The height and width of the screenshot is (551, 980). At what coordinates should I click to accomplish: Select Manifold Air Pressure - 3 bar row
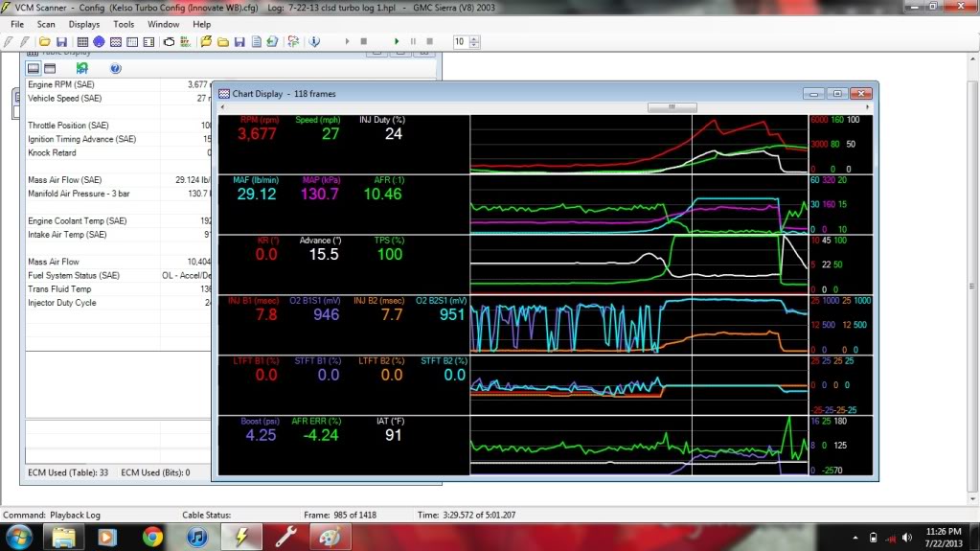pyautogui.click(x=118, y=194)
